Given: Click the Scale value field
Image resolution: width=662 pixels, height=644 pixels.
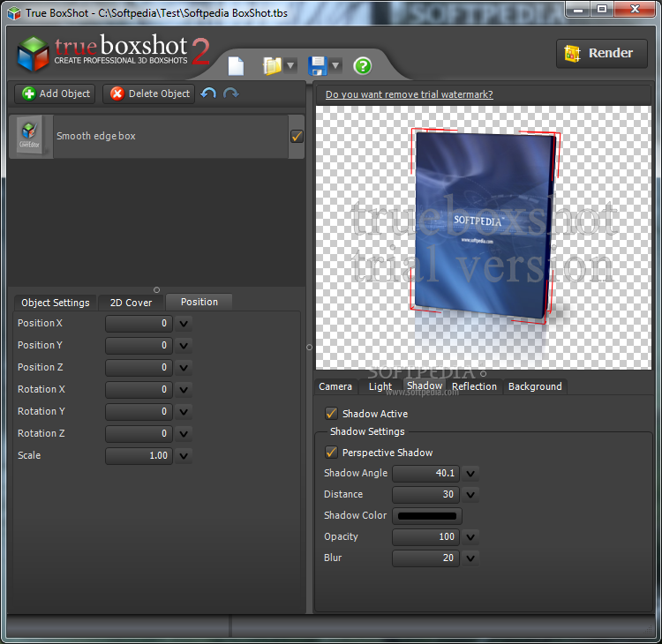Looking at the screenshot, I should (x=139, y=456).
